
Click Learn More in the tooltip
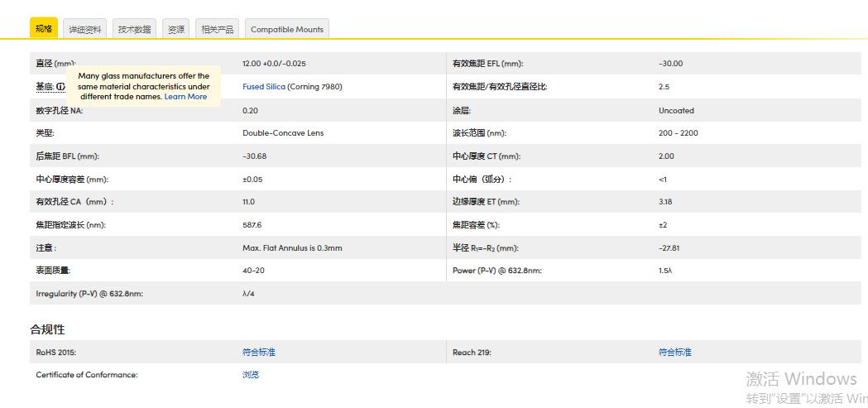[185, 97]
